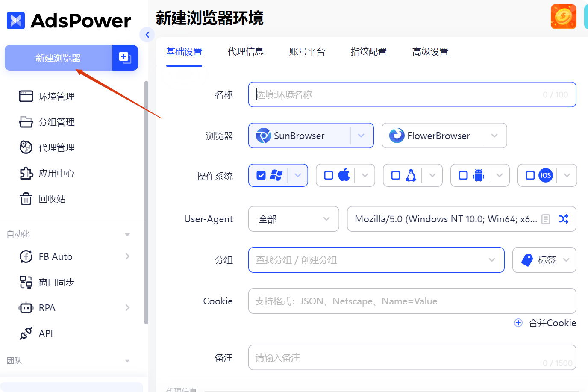Image resolution: width=588 pixels, height=392 pixels.
Task: Expand the RPA submenu arrow
Action: point(127,308)
